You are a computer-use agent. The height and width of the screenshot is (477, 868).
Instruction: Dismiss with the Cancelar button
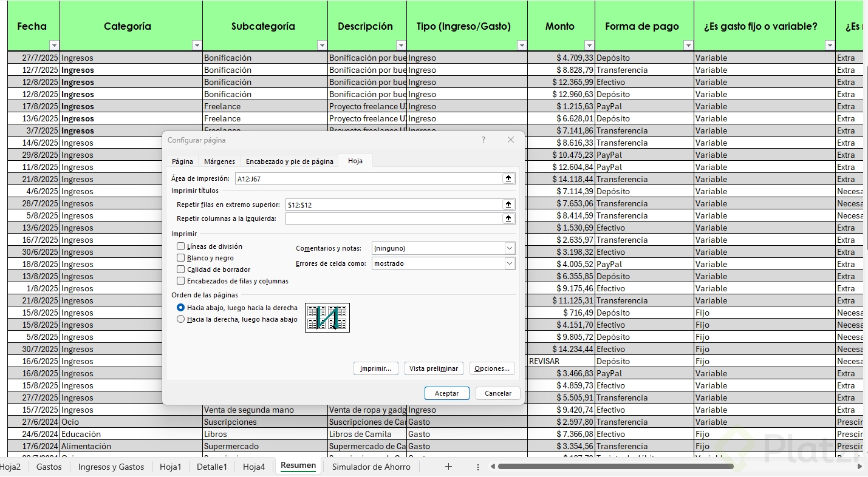click(x=498, y=393)
